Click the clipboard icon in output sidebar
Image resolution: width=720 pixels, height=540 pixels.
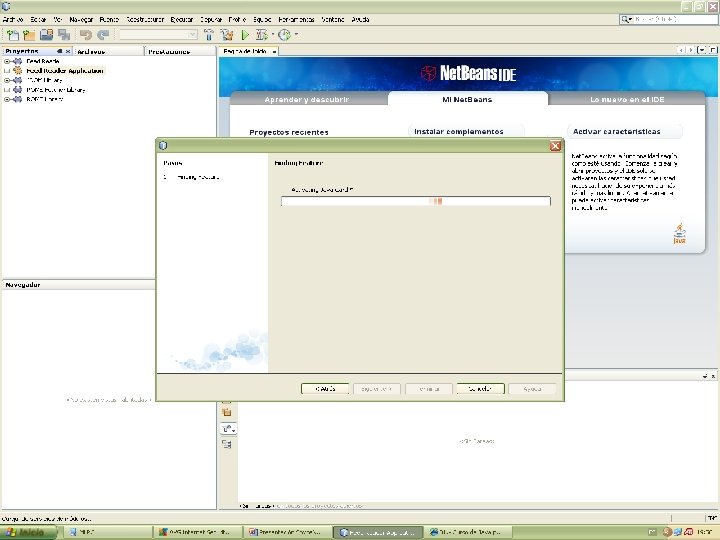point(227,412)
